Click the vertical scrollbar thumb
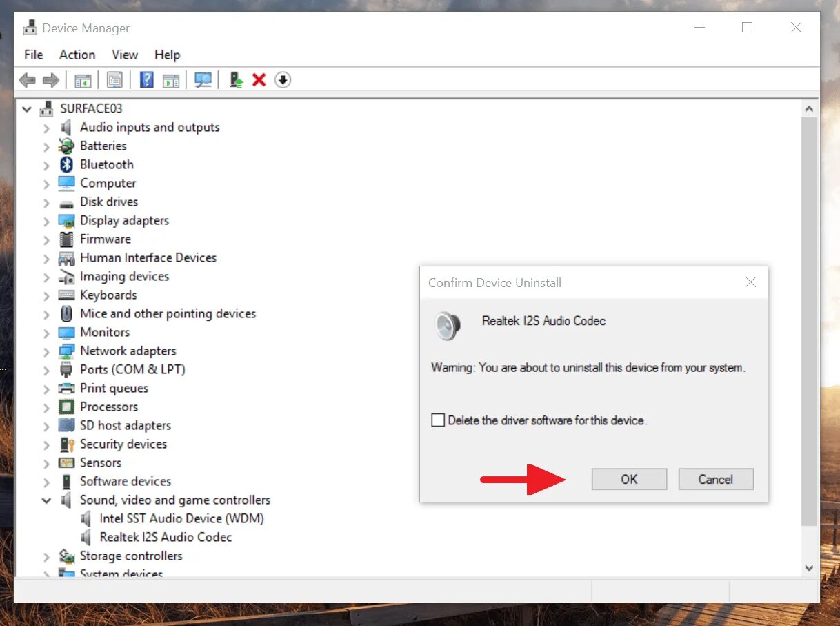 click(x=810, y=321)
